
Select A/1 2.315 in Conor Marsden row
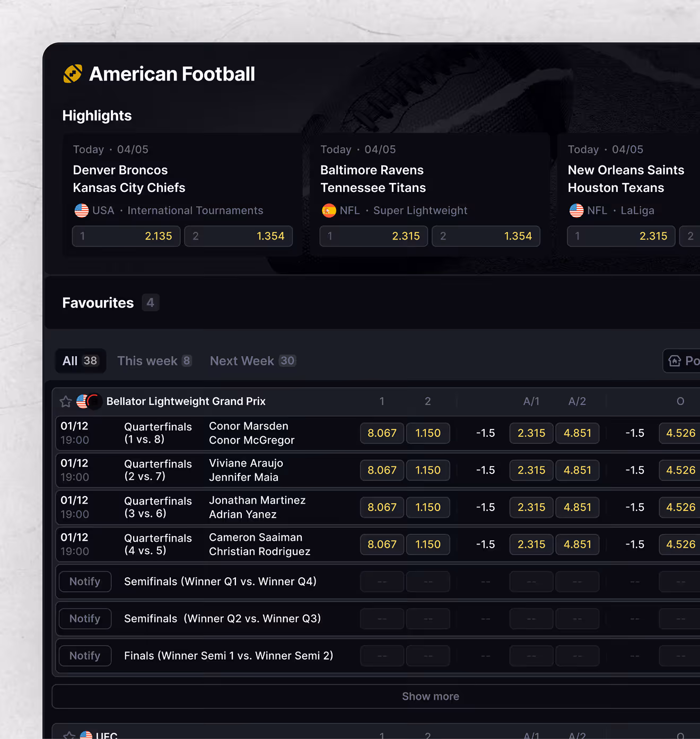coord(531,433)
